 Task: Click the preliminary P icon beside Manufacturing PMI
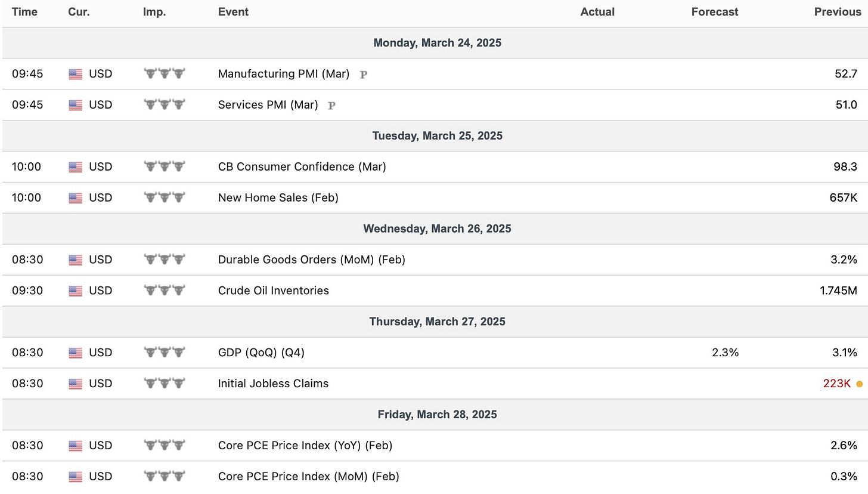pyautogui.click(x=363, y=75)
